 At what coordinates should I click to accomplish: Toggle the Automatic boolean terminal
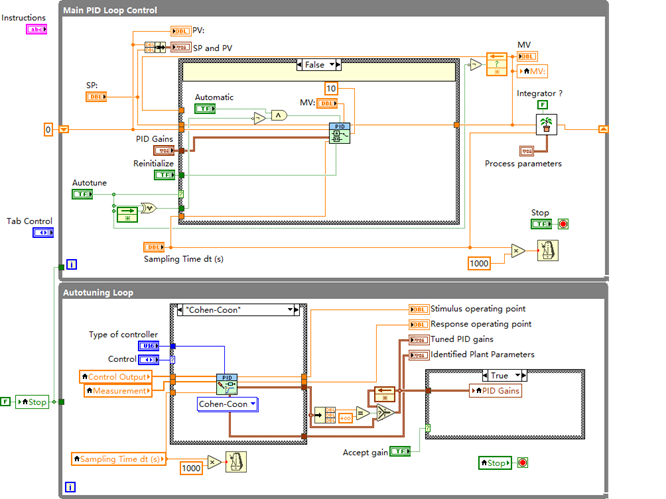point(204,108)
